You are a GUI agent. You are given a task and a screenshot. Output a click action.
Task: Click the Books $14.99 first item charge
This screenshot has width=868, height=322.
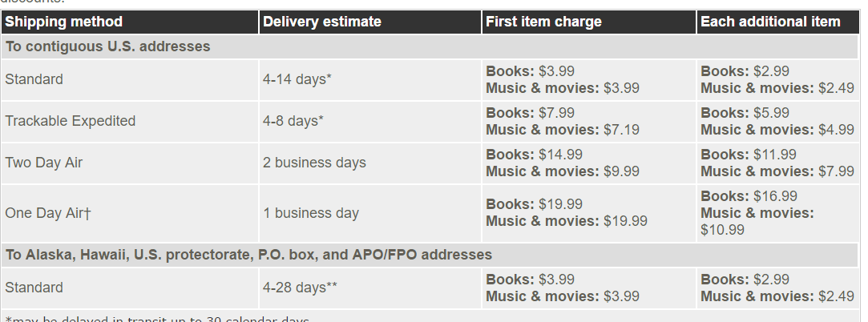tap(535, 155)
